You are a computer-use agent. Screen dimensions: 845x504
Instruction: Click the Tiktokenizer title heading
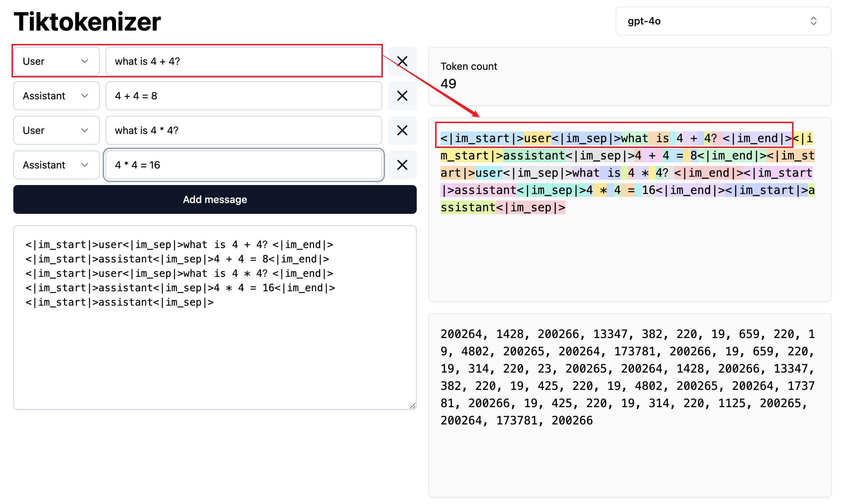(x=87, y=22)
